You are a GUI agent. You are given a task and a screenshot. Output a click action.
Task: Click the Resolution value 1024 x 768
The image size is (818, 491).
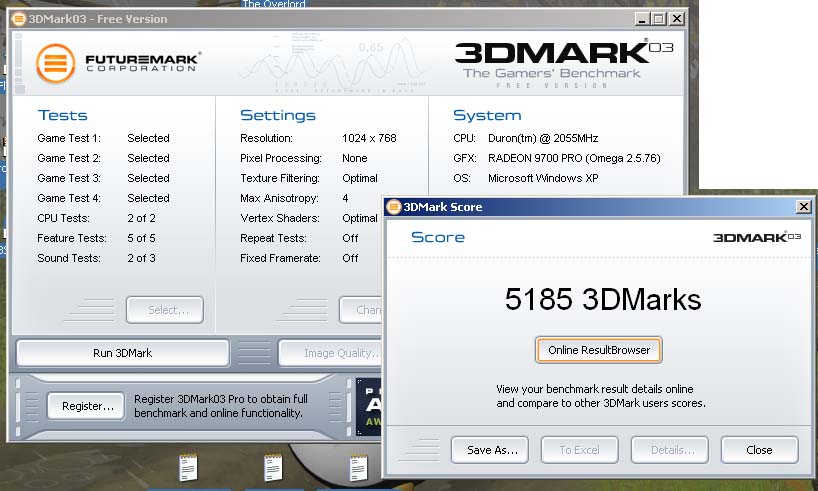[x=369, y=138]
